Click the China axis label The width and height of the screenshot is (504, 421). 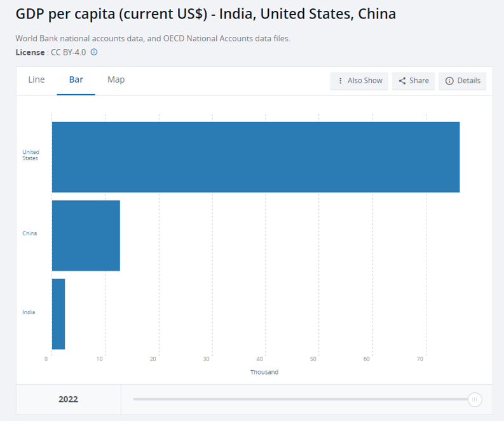coord(30,233)
